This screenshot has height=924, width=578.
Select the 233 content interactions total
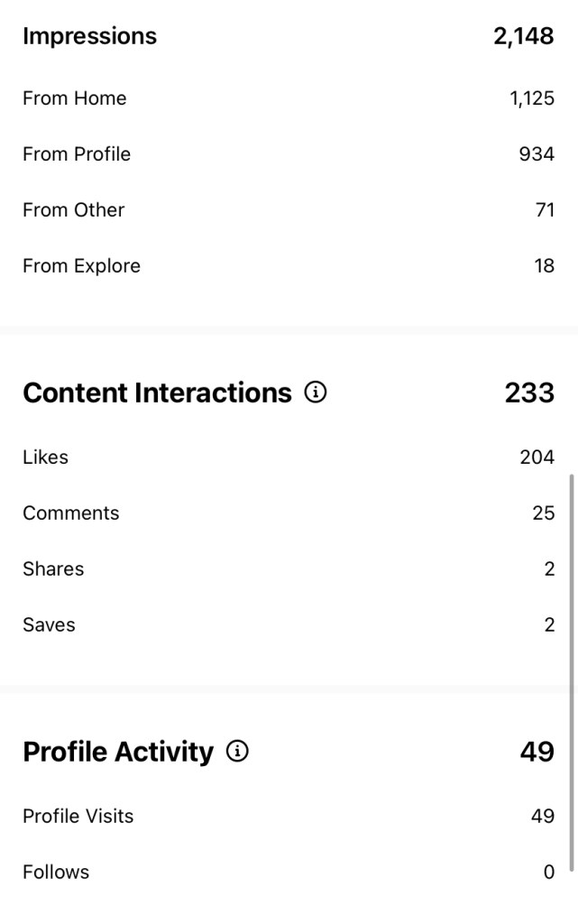click(x=529, y=393)
